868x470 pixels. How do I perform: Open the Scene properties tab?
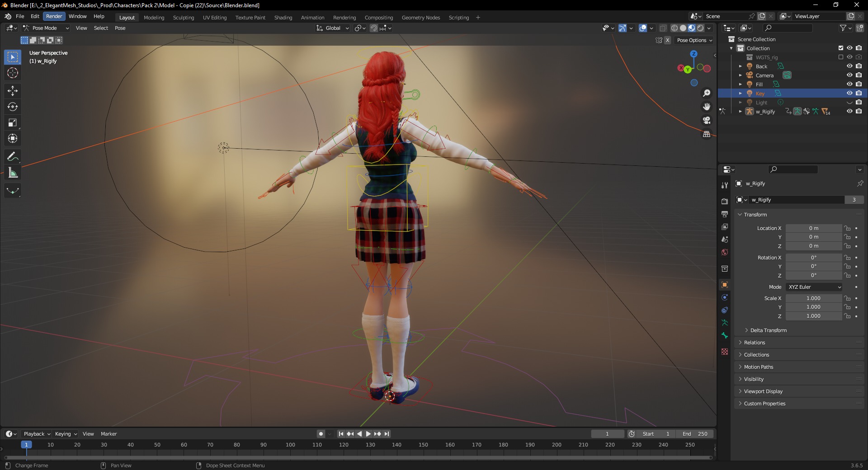(725, 239)
